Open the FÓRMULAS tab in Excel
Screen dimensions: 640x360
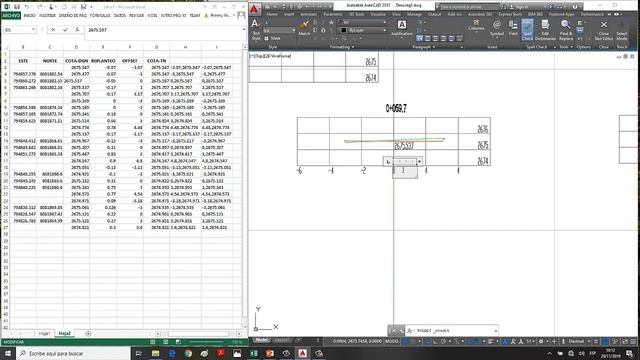pos(100,16)
